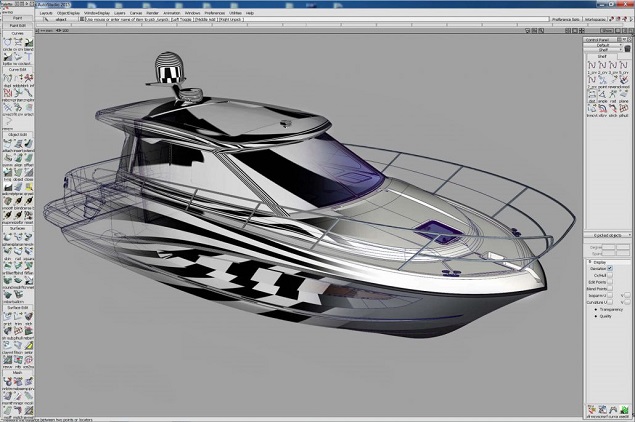The image size is (635, 422).
Task: Open the Paint Edit palette header
Action: pyautogui.click(x=16, y=26)
